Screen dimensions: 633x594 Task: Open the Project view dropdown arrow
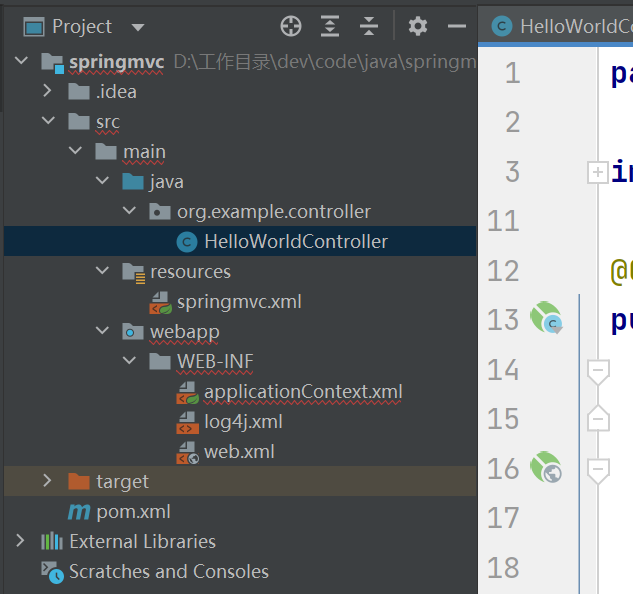pyautogui.click(x=138, y=27)
